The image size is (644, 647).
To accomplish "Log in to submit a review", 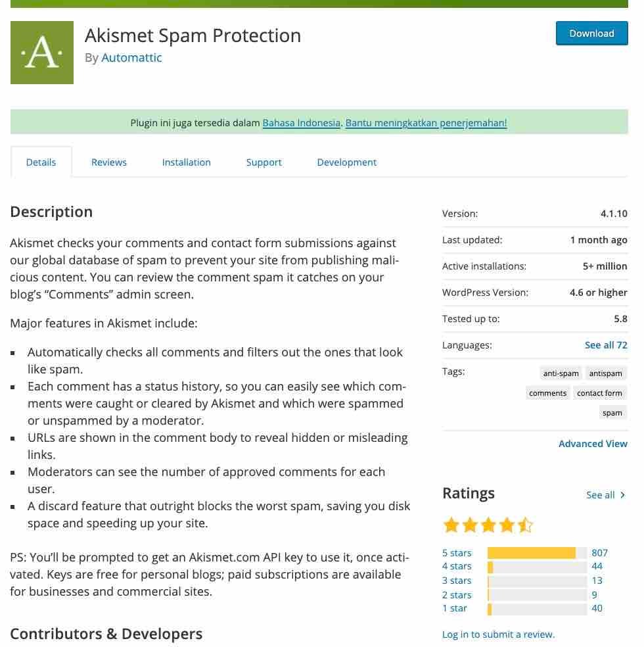I will coord(497,634).
